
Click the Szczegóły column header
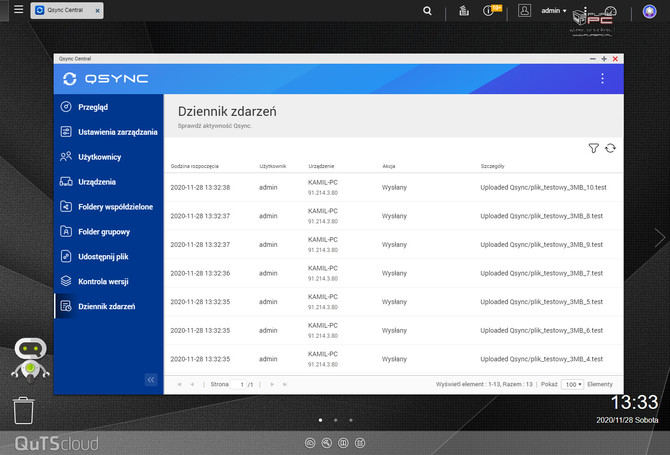click(x=492, y=166)
